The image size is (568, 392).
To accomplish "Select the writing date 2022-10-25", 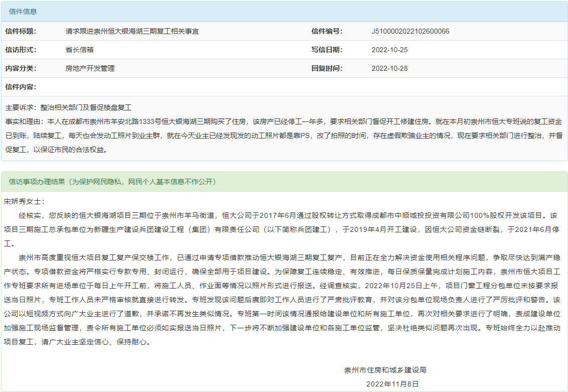I will (389, 50).
